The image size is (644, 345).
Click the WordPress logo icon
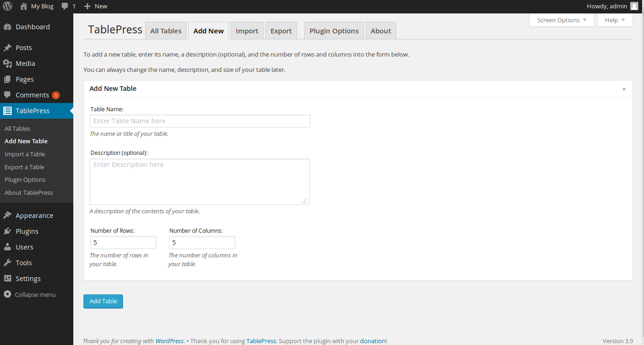click(7, 6)
